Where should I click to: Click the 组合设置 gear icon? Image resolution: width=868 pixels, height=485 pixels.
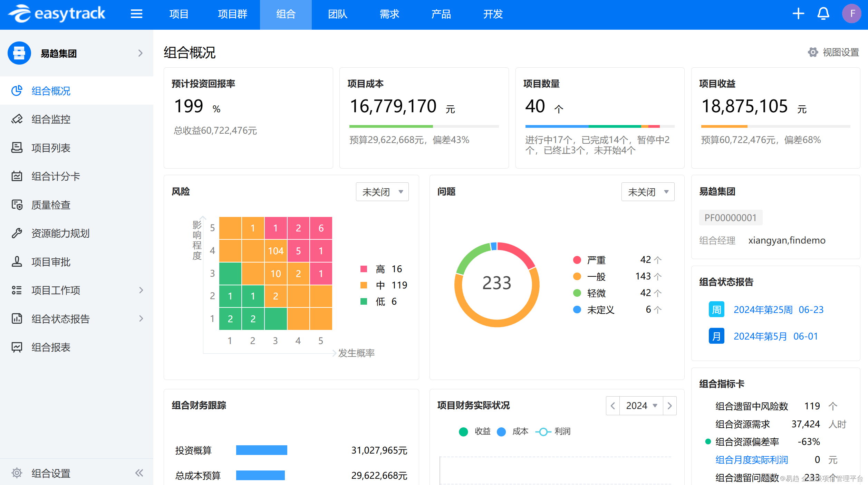tap(17, 473)
